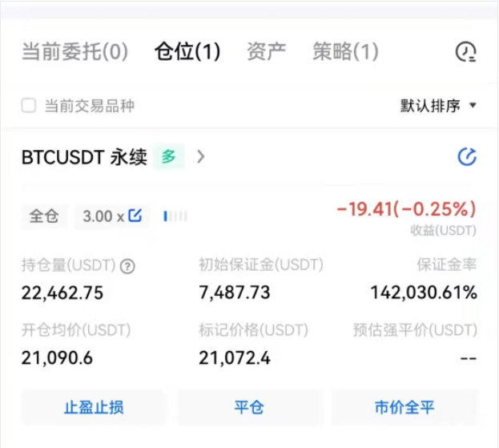
Task: Open the 策略(1) tab
Action: [x=344, y=53]
